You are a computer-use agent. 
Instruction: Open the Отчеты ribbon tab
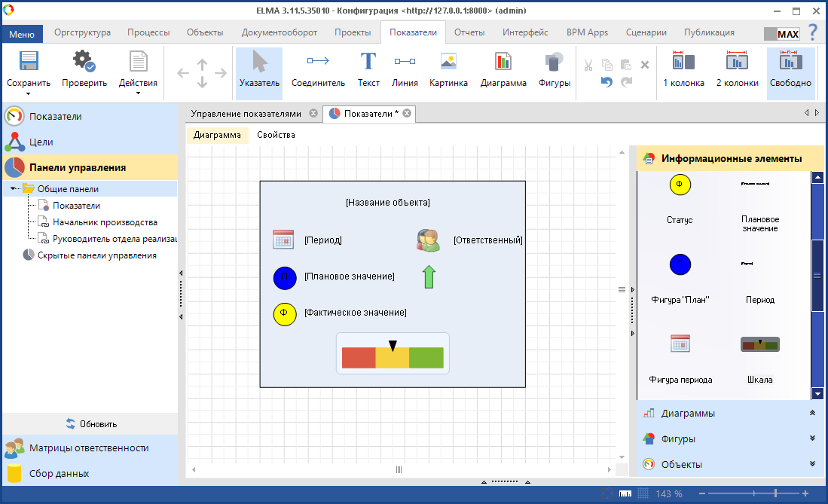tap(469, 32)
